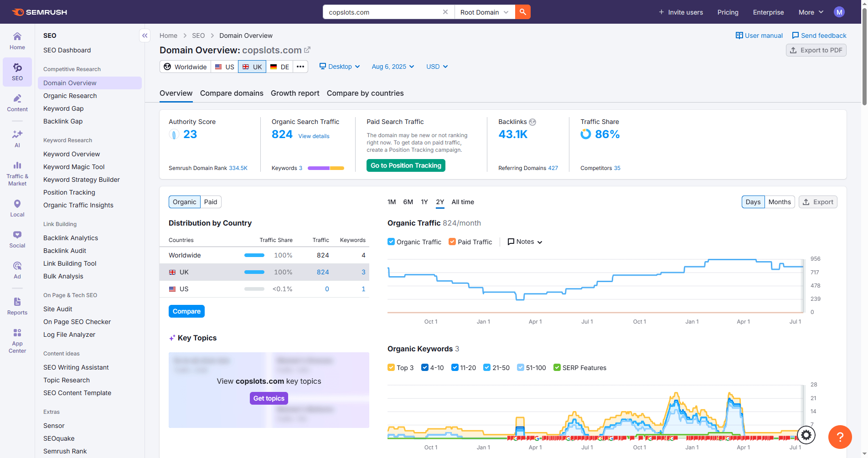Open Traffic & Market sidebar section
This screenshot has height=458, width=868.
pos(17,174)
